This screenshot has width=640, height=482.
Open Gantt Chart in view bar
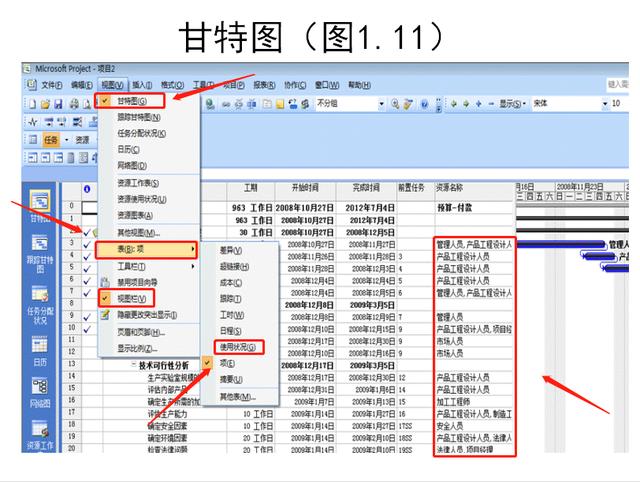tap(40, 206)
